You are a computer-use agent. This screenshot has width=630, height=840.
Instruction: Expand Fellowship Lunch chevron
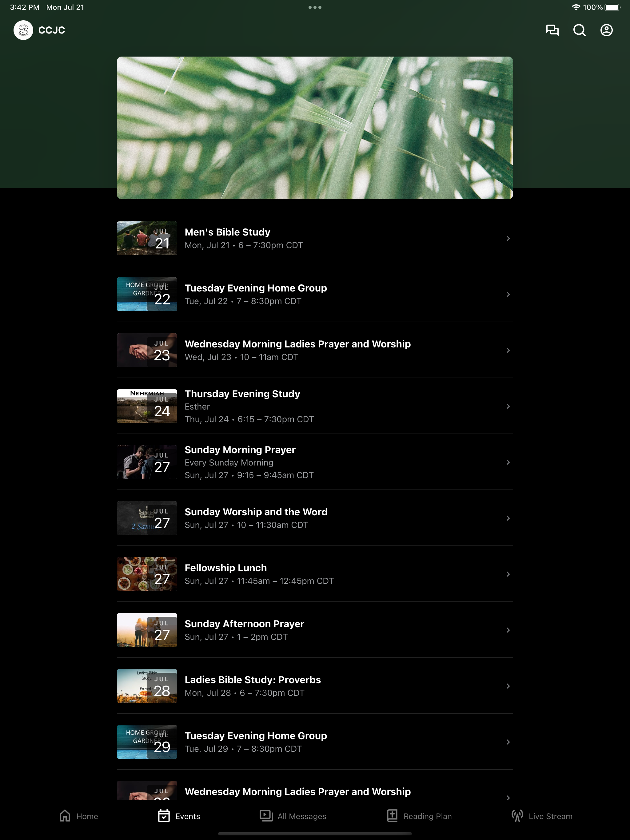pyautogui.click(x=508, y=574)
